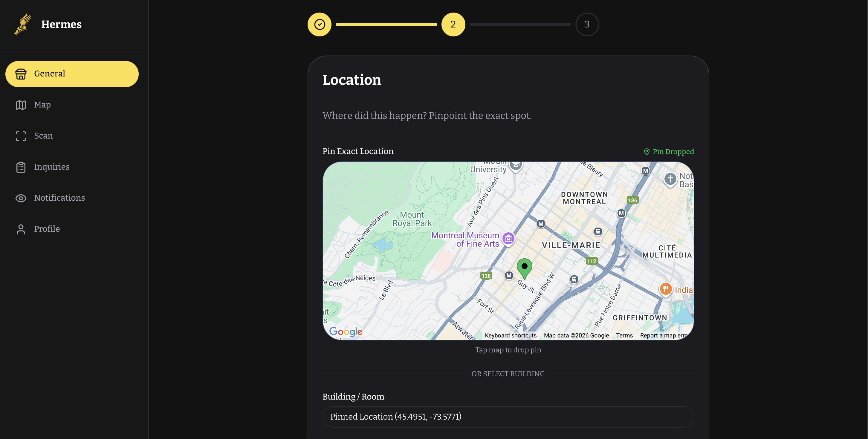Click the Pin Dropped status indicator
The width and height of the screenshot is (868, 439).
(669, 151)
